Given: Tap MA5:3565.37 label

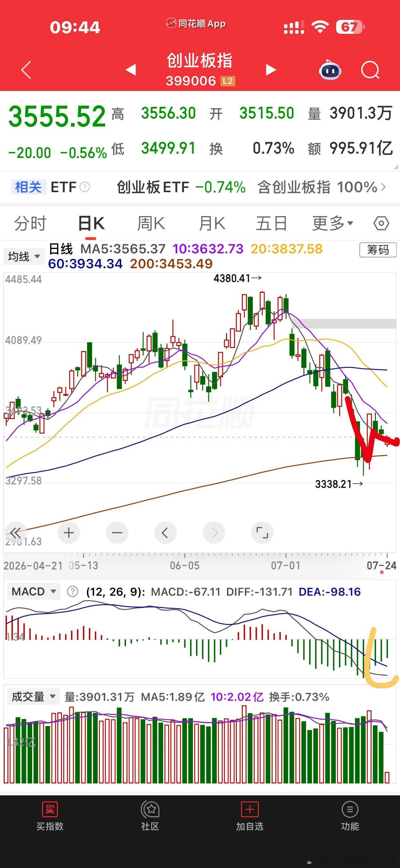Looking at the screenshot, I should click(123, 249).
